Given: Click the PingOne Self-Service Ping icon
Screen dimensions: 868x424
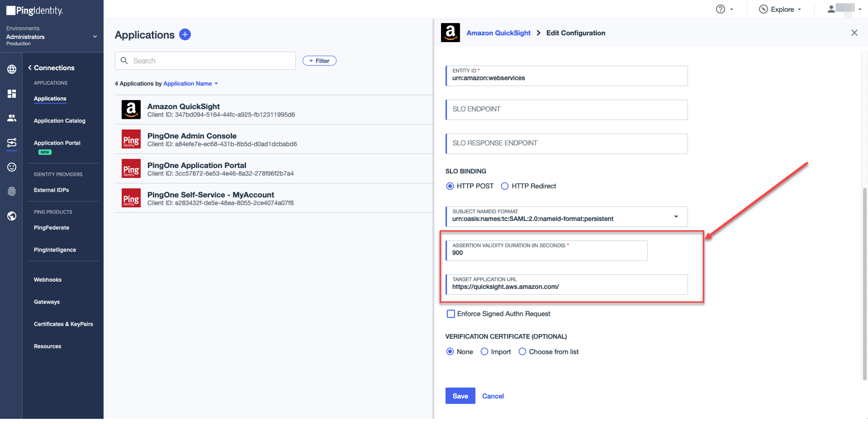Looking at the screenshot, I should [x=131, y=198].
